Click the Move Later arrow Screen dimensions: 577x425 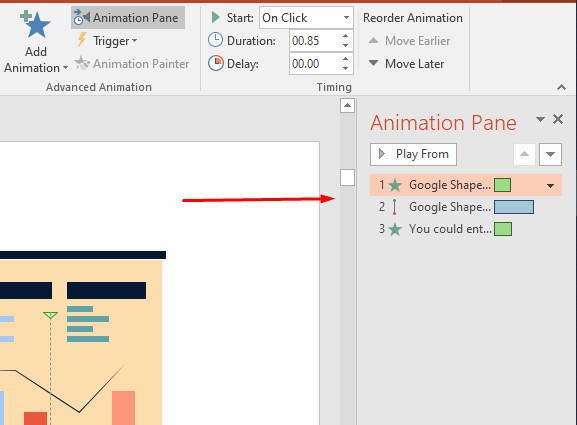click(373, 63)
